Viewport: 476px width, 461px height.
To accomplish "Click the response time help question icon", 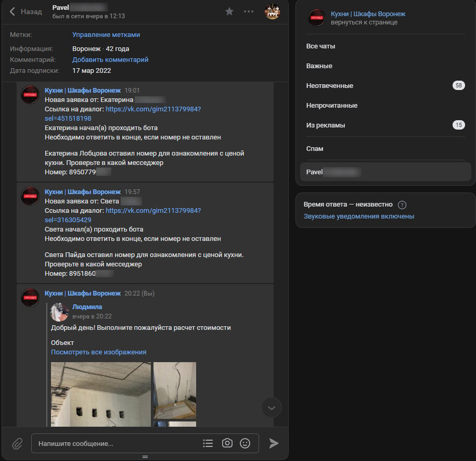I will [x=402, y=205].
